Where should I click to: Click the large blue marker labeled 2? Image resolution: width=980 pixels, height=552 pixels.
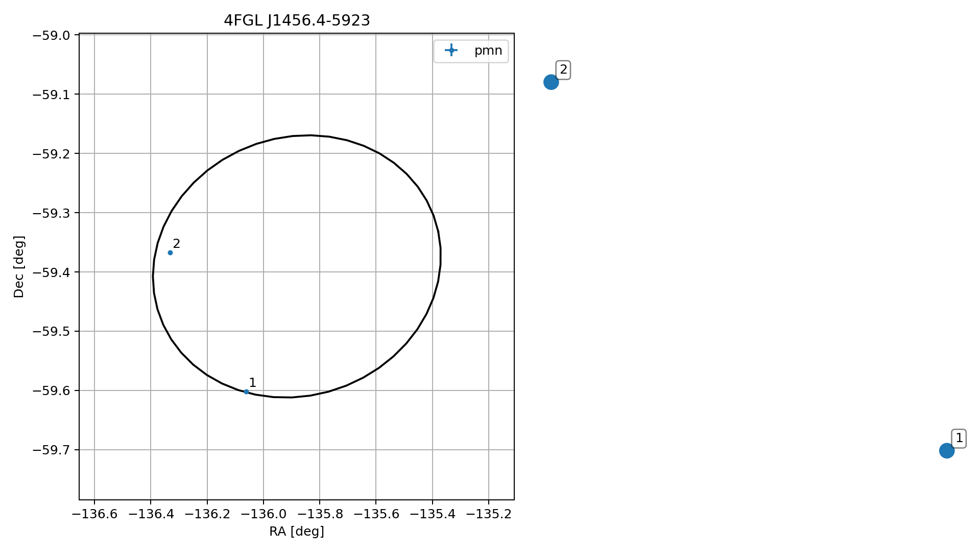pos(551,82)
